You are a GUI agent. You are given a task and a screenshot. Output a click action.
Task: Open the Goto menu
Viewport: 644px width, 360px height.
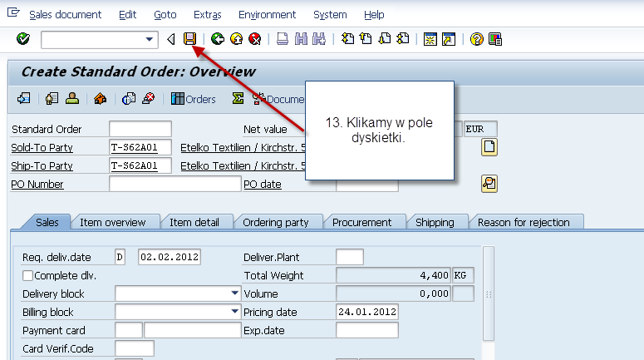click(x=165, y=15)
